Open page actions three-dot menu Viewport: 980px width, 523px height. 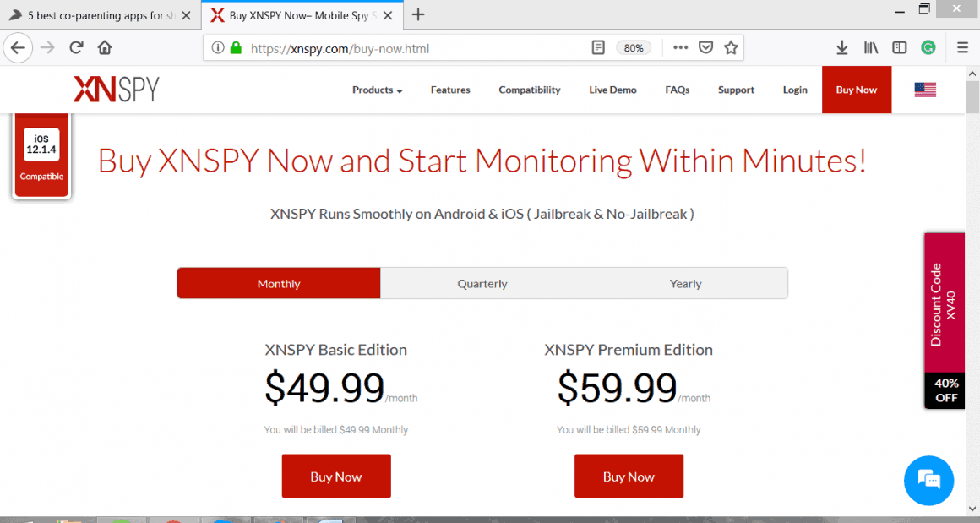(x=681, y=47)
